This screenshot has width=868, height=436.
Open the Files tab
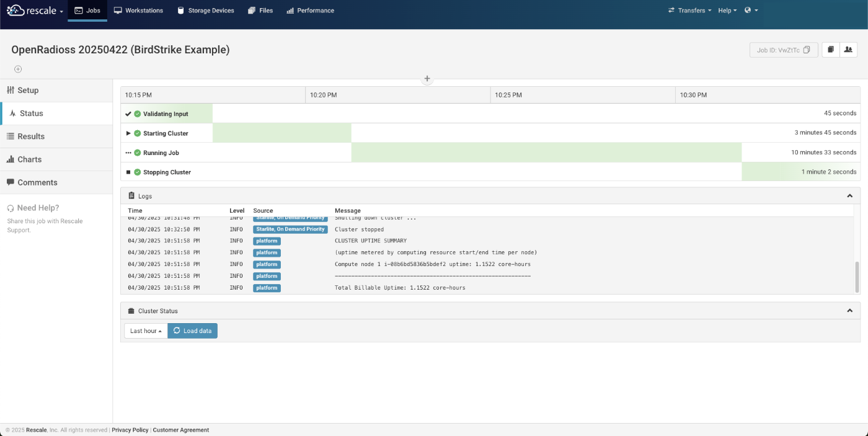pos(260,11)
